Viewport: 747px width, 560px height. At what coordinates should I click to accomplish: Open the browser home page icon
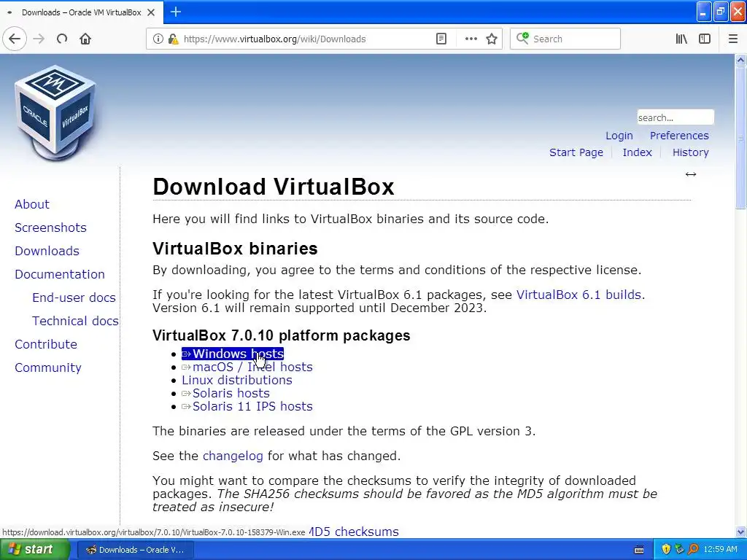pyautogui.click(x=85, y=39)
